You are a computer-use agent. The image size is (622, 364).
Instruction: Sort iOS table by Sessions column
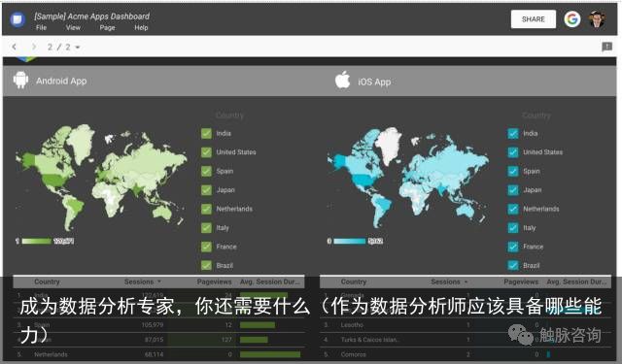449,281
